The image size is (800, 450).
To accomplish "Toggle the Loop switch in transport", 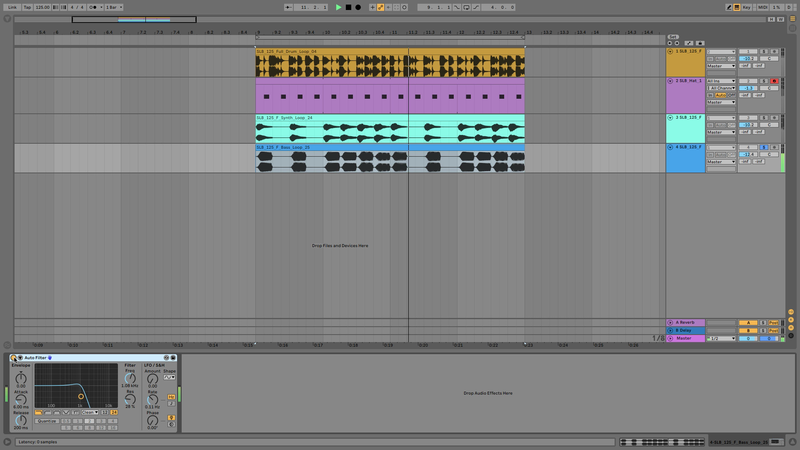I will point(466,7).
